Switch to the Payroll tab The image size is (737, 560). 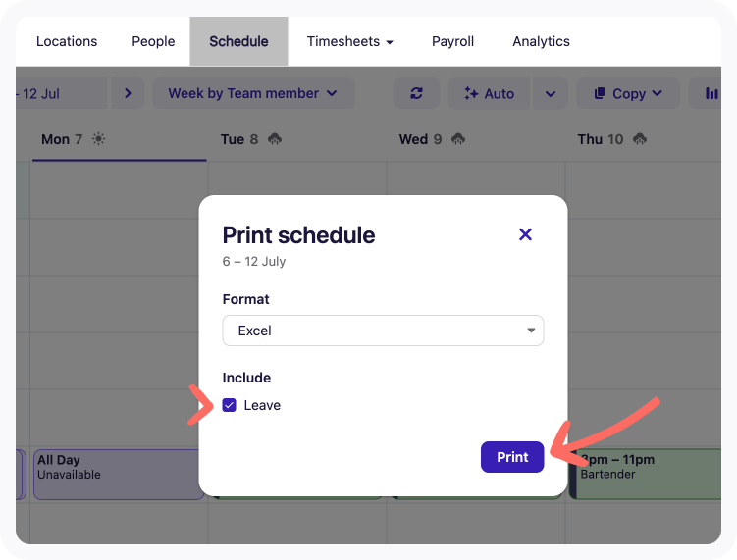452,41
